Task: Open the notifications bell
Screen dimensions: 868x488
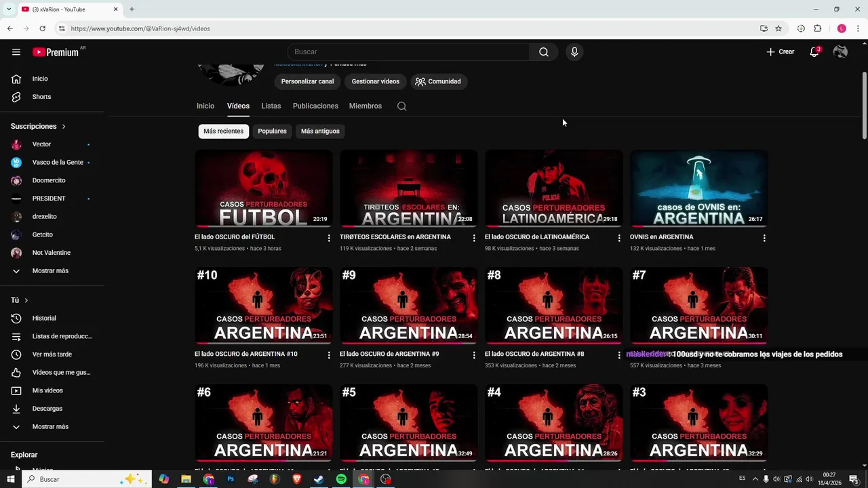Action: tap(814, 52)
